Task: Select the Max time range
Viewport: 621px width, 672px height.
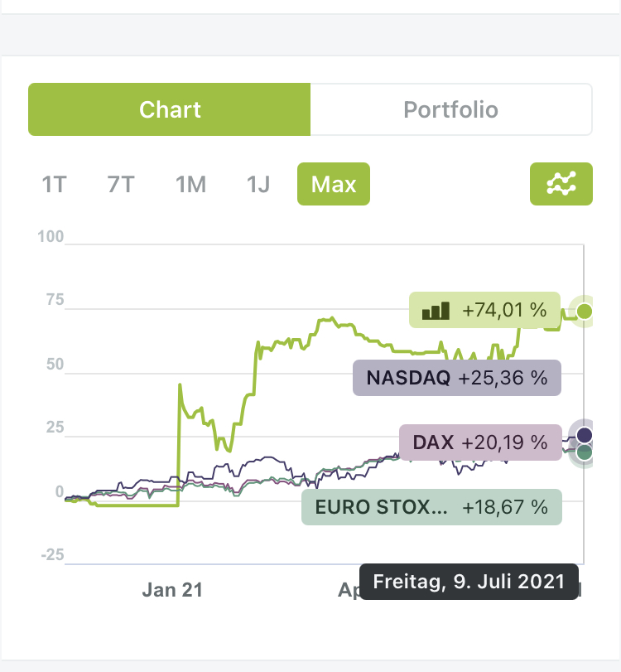Action: pos(333,184)
